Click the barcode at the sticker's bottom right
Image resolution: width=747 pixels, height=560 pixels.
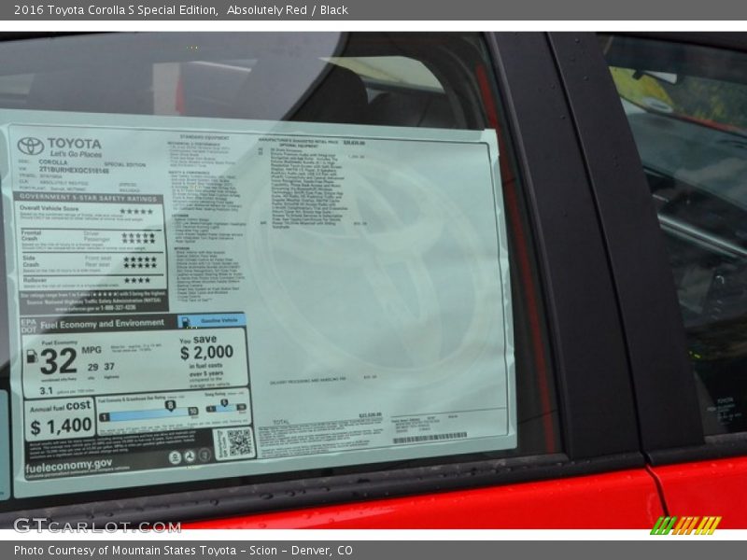click(429, 438)
